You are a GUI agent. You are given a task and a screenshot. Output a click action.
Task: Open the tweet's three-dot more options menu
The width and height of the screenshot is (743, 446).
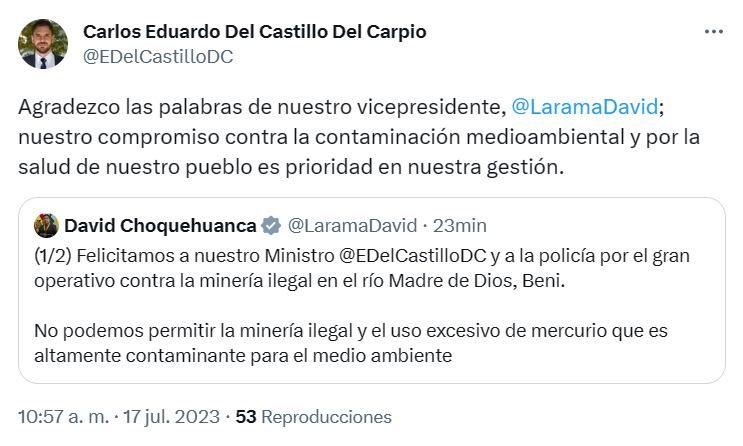712,32
